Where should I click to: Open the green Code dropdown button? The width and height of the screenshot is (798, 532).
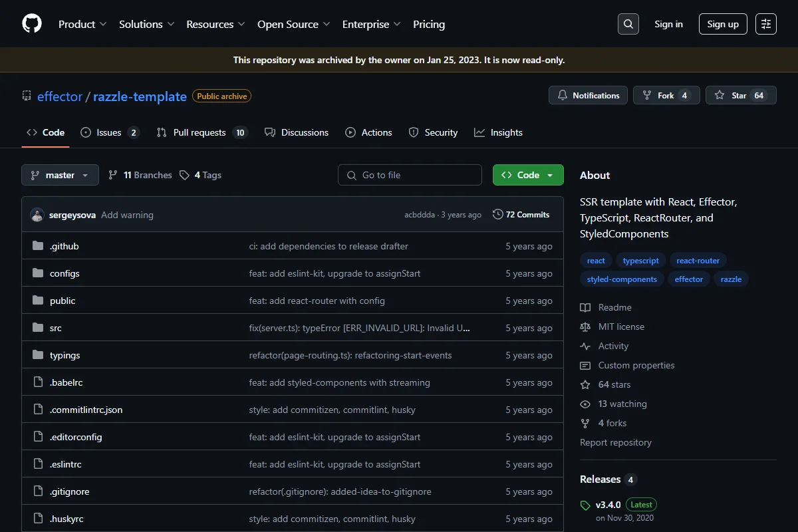pyautogui.click(x=528, y=175)
